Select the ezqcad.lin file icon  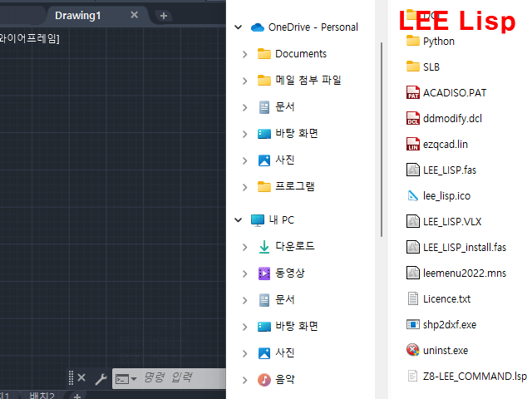click(412, 144)
